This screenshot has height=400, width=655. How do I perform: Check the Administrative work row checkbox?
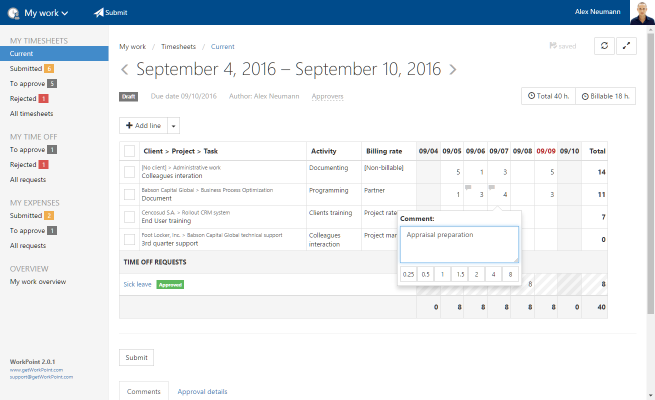[129, 172]
